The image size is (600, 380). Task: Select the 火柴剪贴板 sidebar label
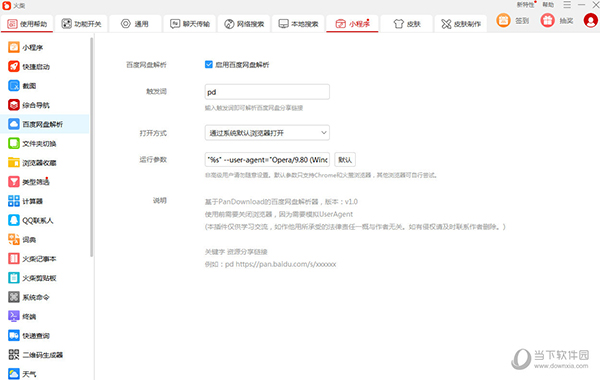point(39,278)
